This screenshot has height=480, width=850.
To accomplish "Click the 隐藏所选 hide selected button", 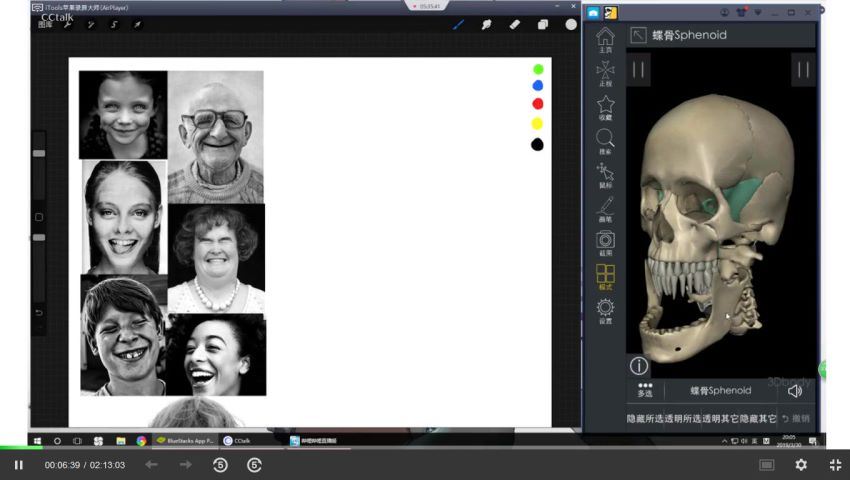I will [x=645, y=419].
